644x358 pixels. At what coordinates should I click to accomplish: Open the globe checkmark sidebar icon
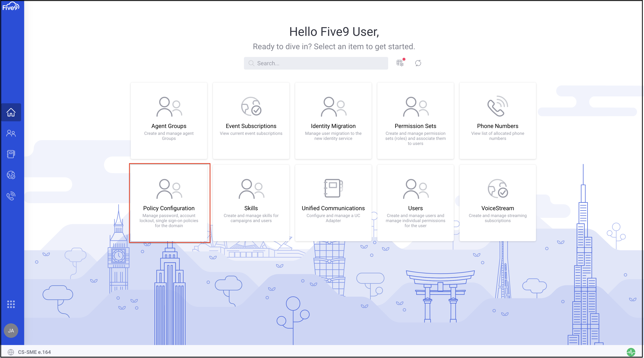11,175
